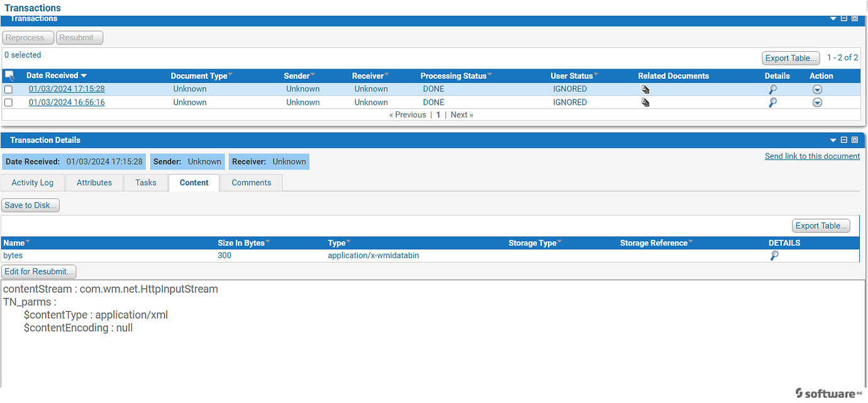Sort content table by Type column
868x403 pixels.
340,243
